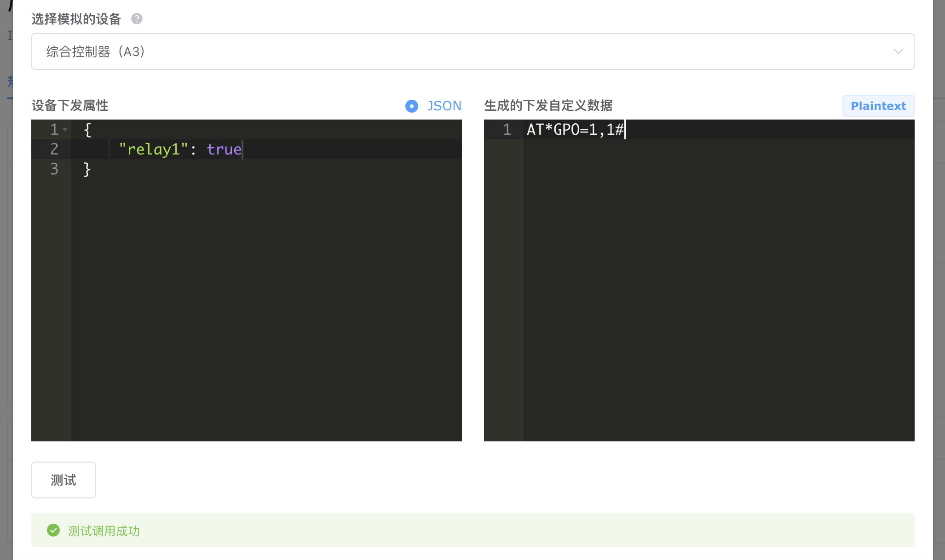Open the simulated device dropdown
The width and height of the screenshot is (945, 560).
pos(472,51)
